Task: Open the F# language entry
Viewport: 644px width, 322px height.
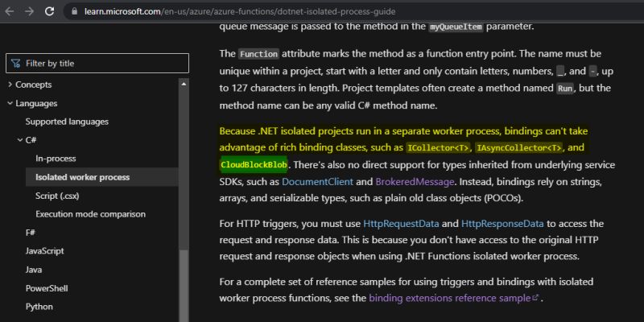Action: point(31,233)
